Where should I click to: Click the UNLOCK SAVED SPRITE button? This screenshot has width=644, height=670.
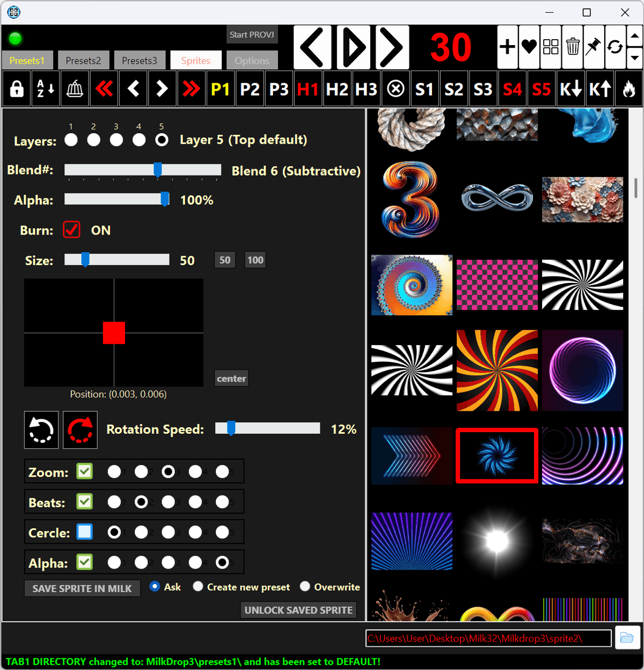pos(298,610)
